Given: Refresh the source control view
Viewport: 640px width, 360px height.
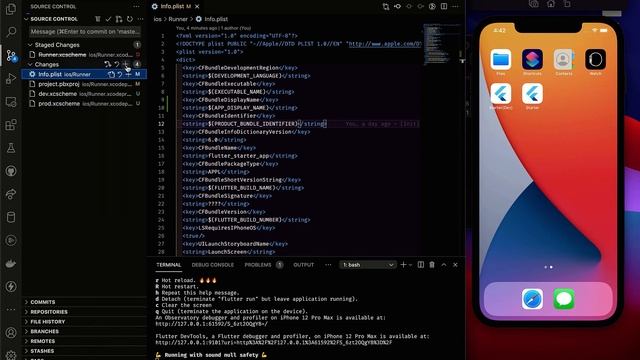Looking at the screenshot, I should pyautogui.click(x=130, y=19).
